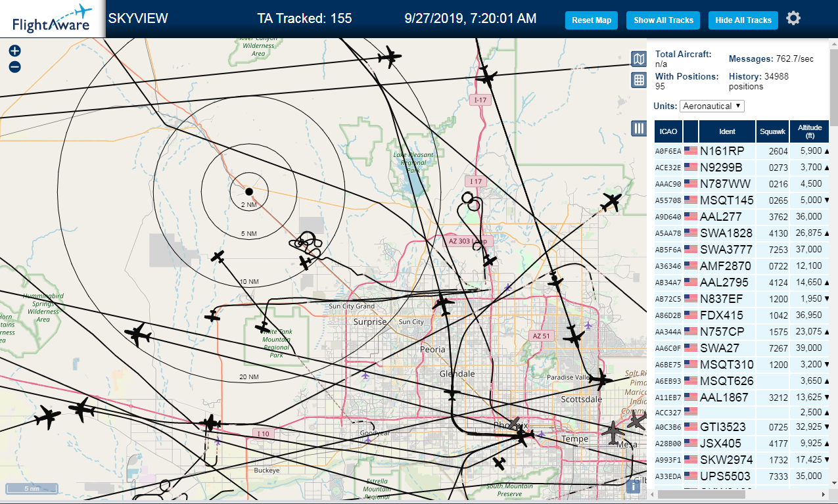Select aircraft icon near Paradise Valley
This screenshot has height=504, width=838.
pos(601,379)
